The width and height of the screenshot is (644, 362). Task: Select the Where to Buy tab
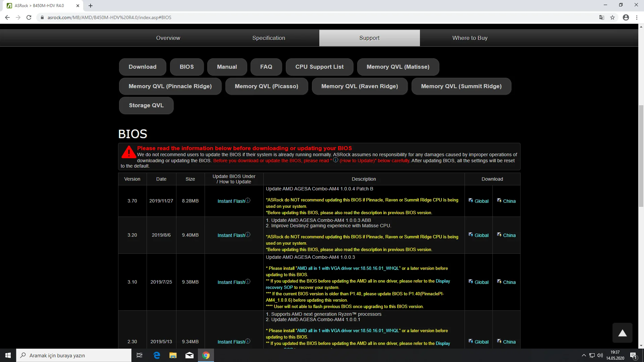[469, 38]
